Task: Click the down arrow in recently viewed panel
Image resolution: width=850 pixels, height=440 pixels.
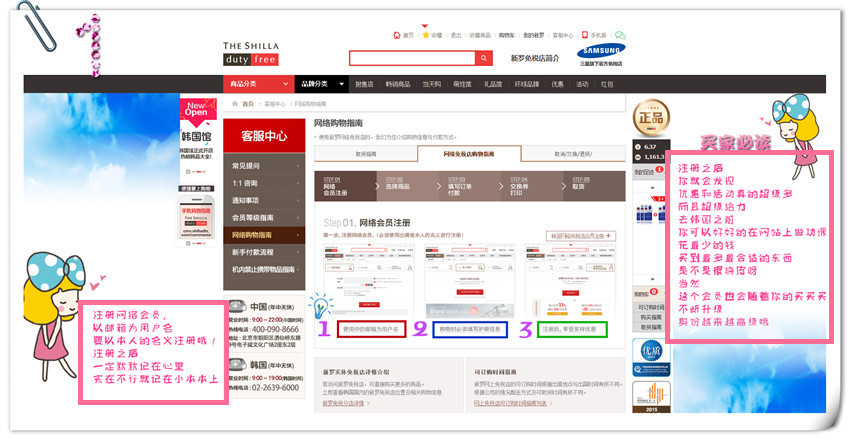Action: 652,280
